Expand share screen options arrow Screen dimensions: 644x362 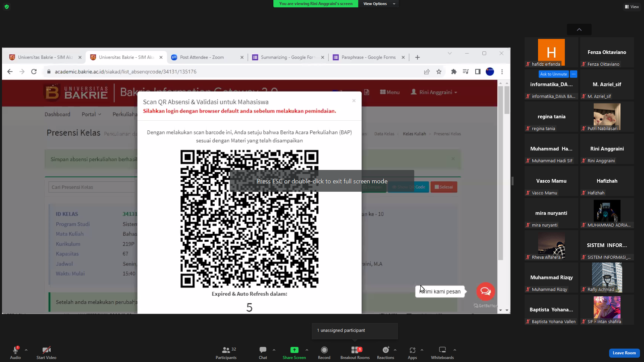[x=307, y=350]
